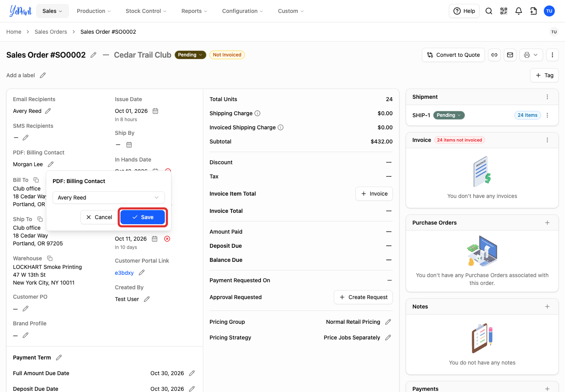The width and height of the screenshot is (565, 392).
Task: Open customer portal link e3bdxy
Action: point(124,273)
